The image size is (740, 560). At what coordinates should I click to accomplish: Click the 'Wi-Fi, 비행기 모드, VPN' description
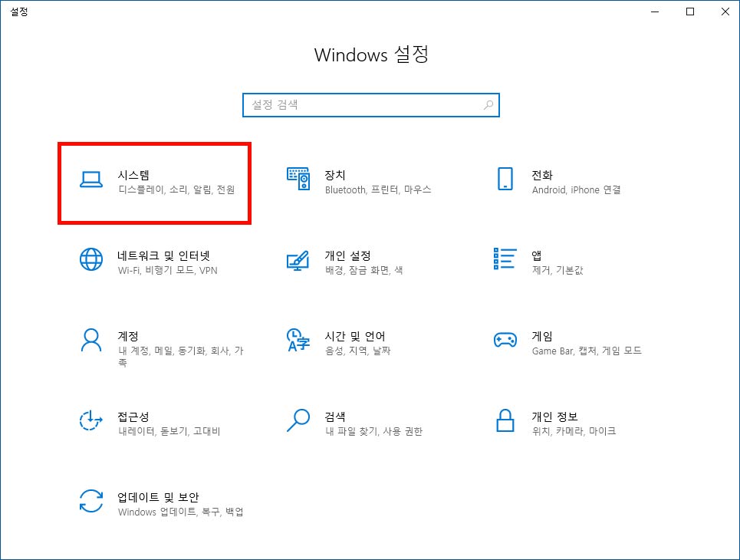[167, 271]
